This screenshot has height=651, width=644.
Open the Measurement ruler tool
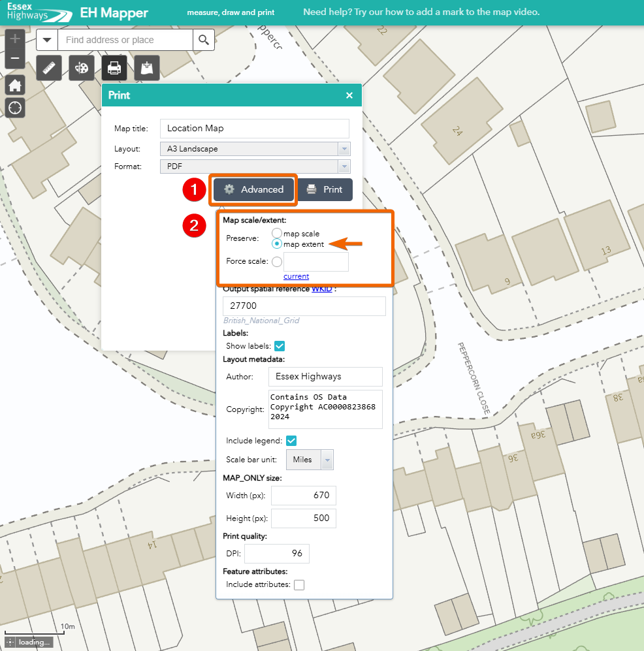pos(49,68)
